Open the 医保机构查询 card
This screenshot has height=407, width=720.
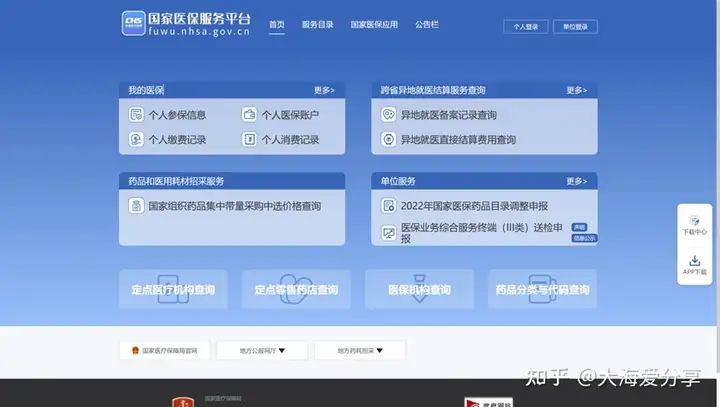click(x=419, y=289)
